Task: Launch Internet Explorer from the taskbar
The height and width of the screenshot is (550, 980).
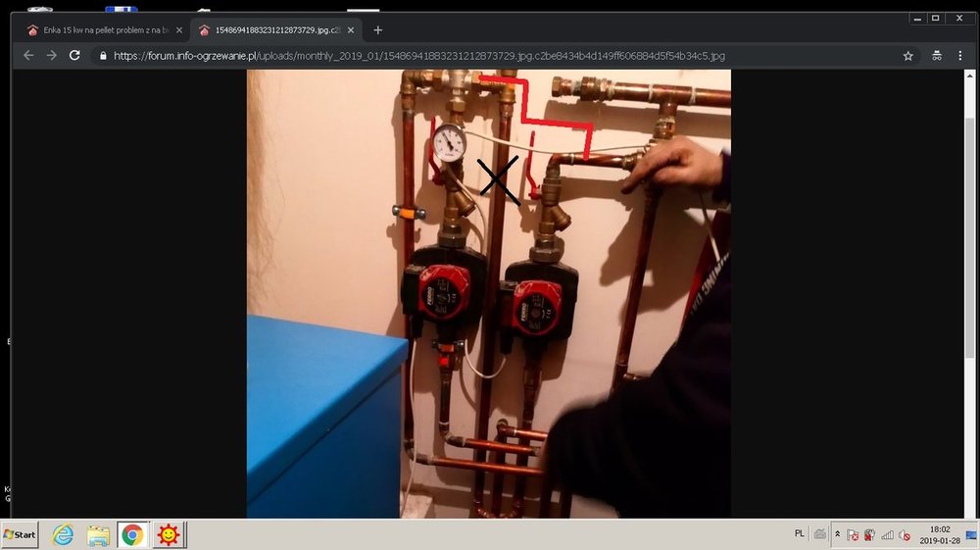Action: [x=63, y=535]
